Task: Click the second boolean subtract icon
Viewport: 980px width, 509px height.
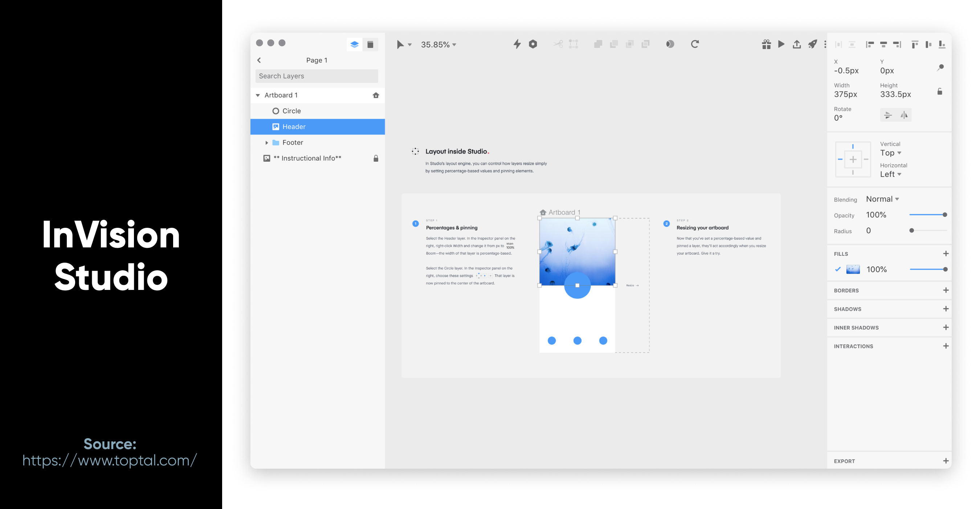Action: 614,44
